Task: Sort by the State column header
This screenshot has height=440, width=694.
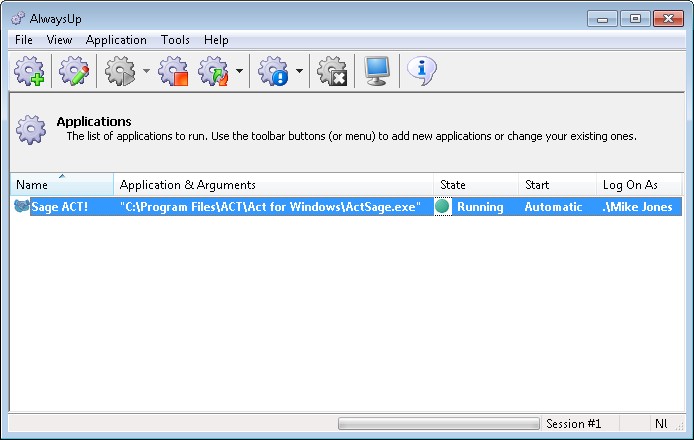Action: 476,184
